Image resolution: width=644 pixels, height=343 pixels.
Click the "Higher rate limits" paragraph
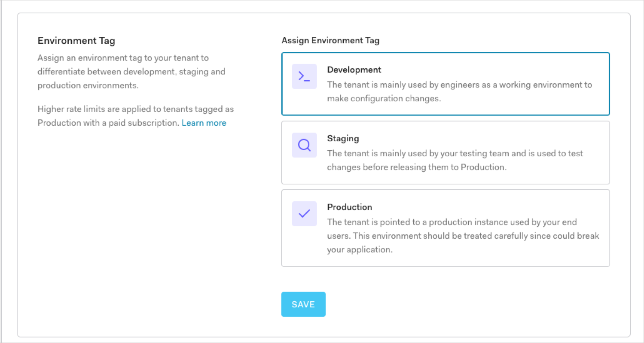(135, 109)
